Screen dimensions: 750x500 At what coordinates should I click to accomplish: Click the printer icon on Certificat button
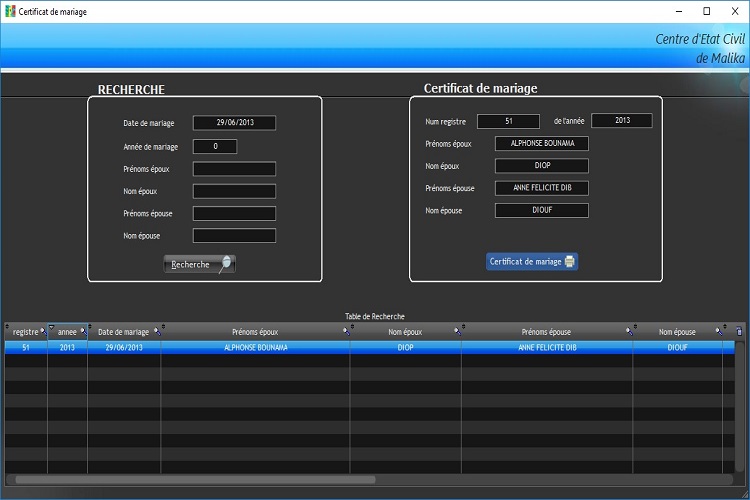tap(569, 262)
